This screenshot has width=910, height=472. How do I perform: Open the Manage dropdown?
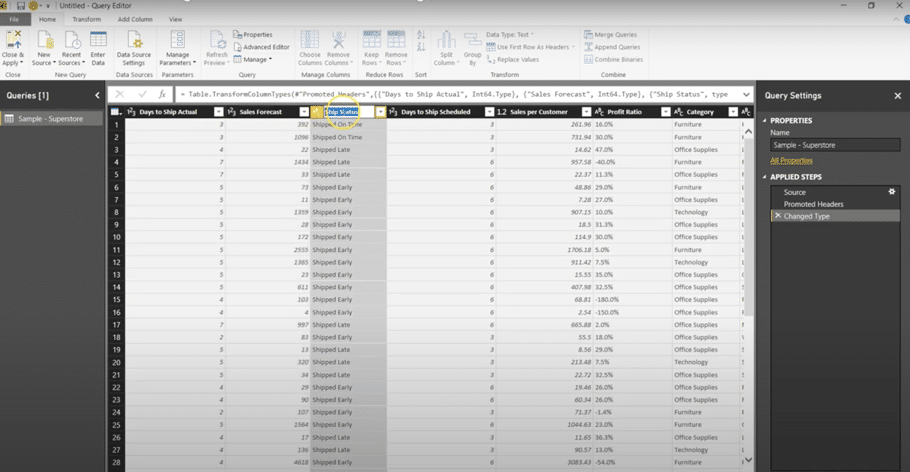254,59
